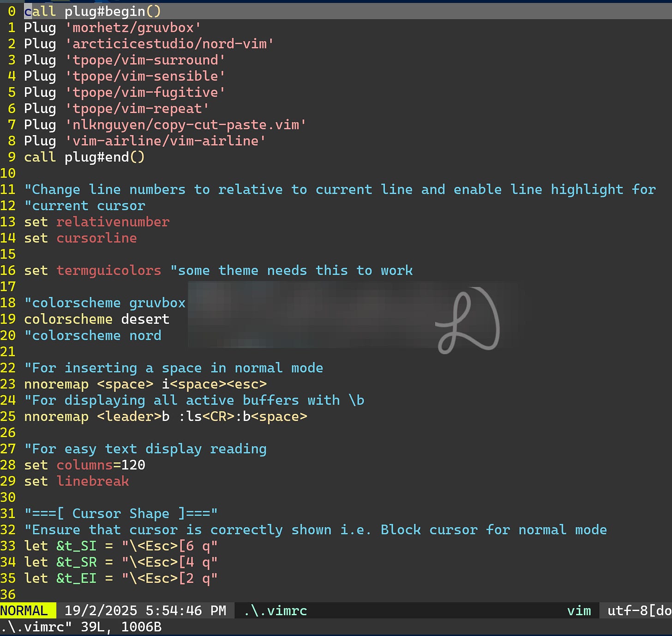Click the '<leader>b' mapping key
The width and height of the screenshot is (672, 636).
[133, 416]
